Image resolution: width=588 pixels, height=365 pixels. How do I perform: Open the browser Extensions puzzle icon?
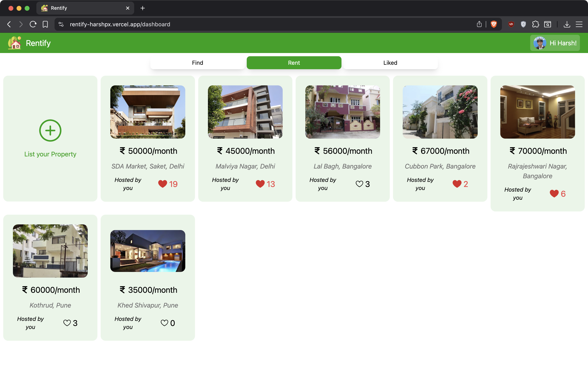click(x=535, y=24)
